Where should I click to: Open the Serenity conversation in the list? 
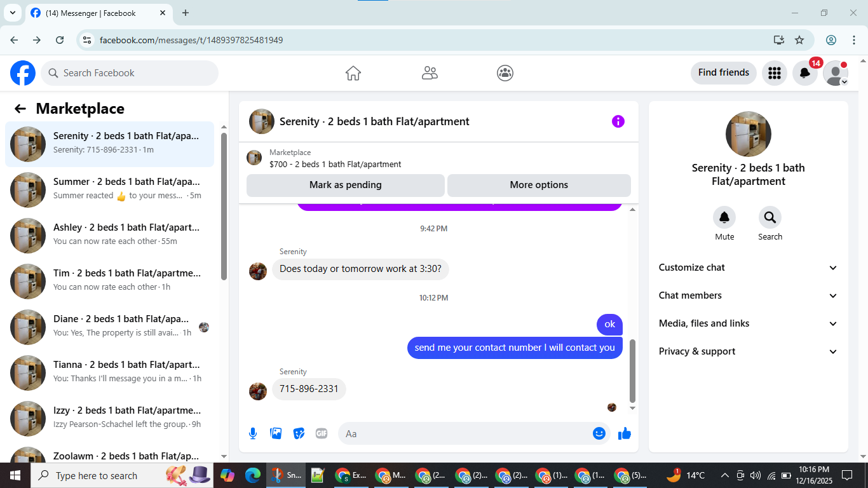[x=109, y=144]
